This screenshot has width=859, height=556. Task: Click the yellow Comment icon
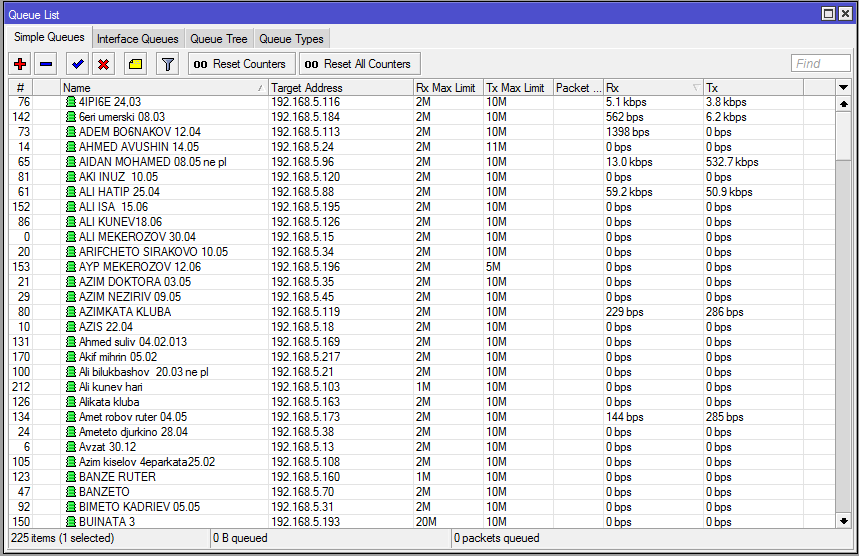(135, 64)
